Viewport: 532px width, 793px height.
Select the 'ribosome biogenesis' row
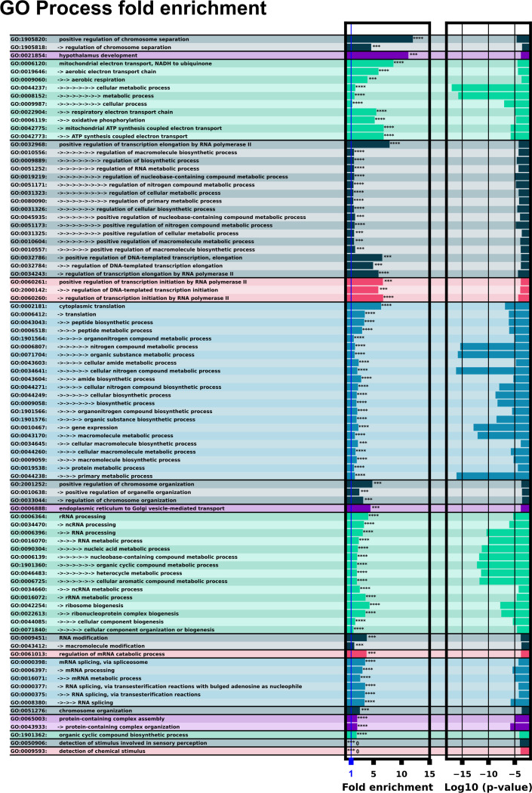(x=269, y=606)
